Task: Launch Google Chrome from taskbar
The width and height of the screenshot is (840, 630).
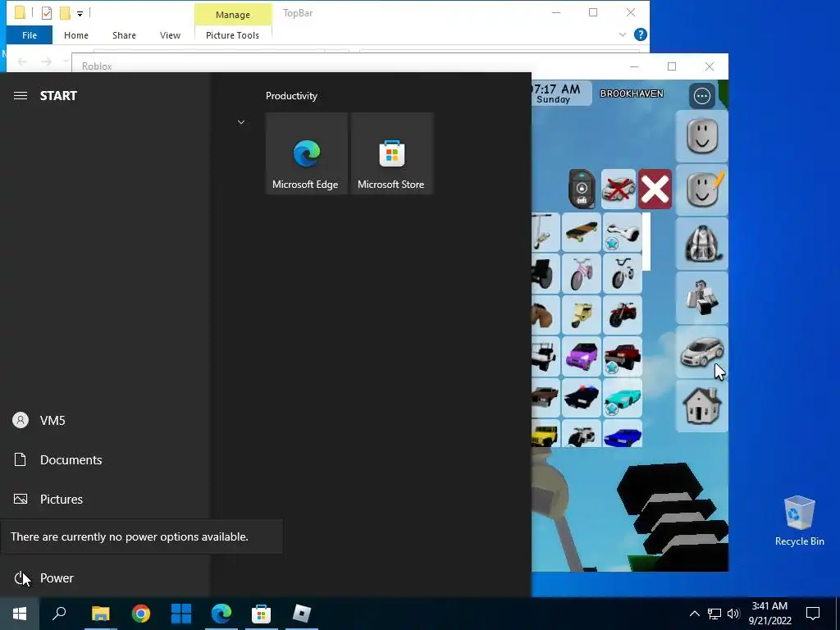Action: (x=141, y=614)
